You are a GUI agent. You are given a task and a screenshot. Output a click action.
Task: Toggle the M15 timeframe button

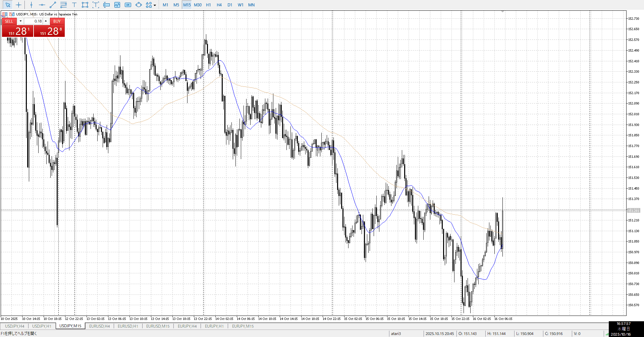(187, 5)
